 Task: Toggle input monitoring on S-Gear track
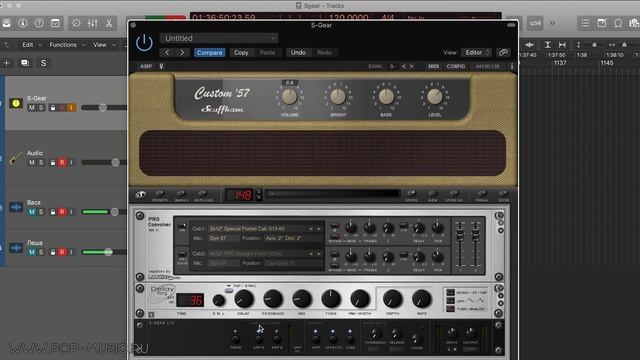point(71,107)
